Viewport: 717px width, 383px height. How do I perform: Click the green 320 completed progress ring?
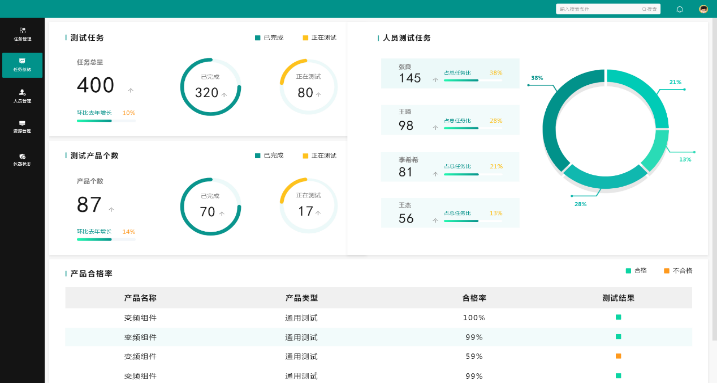210,87
